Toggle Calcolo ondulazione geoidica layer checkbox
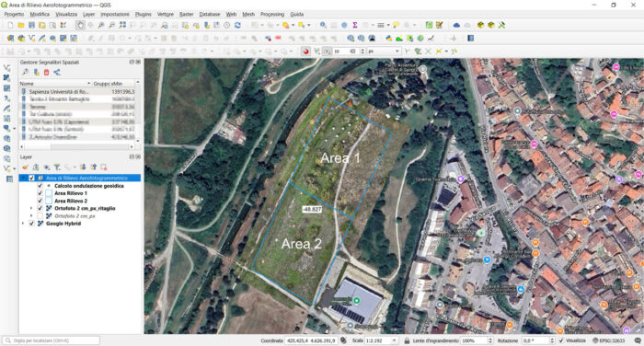The height and width of the screenshot is (346, 644). pyautogui.click(x=40, y=186)
